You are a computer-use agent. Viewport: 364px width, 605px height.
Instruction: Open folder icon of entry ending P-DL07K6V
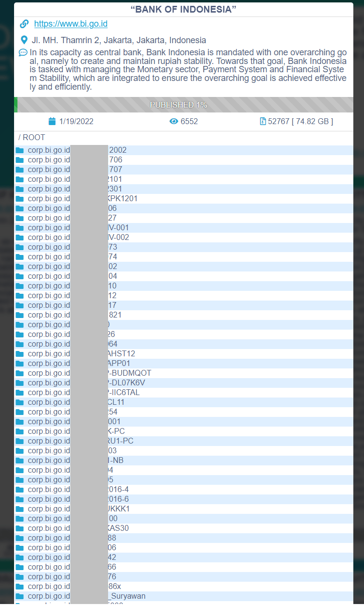[x=19, y=383]
